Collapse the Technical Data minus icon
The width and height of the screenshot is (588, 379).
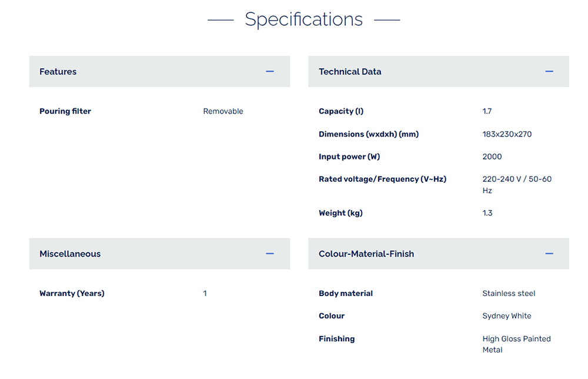tap(549, 71)
